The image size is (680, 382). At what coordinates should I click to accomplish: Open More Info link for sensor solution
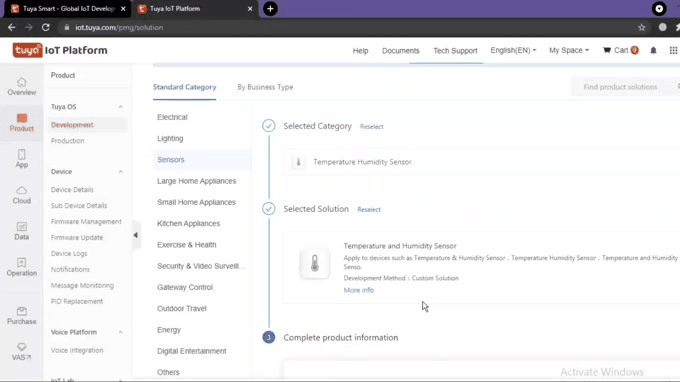click(x=359, y=290)
